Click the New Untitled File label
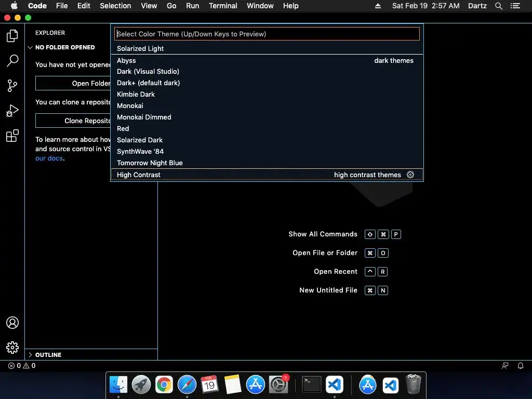The width and height of the screenshot is (532, 399). click(x=328, y=290)
